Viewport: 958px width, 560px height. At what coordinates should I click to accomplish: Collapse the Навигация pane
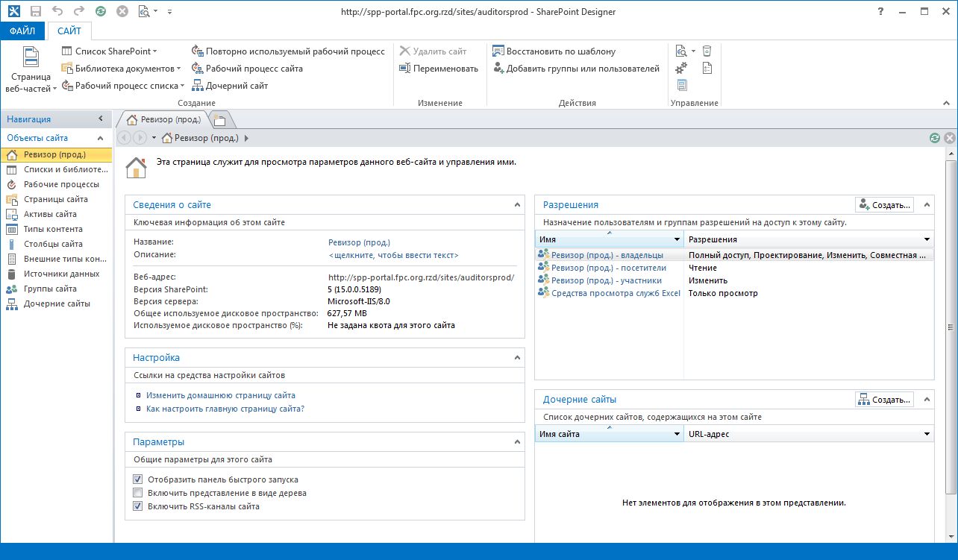101,119
